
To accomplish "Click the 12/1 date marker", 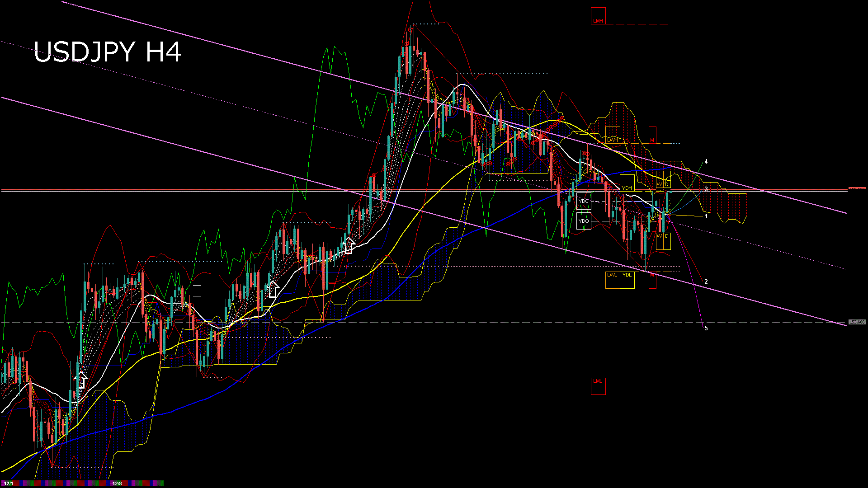I will tap(8, 483).
